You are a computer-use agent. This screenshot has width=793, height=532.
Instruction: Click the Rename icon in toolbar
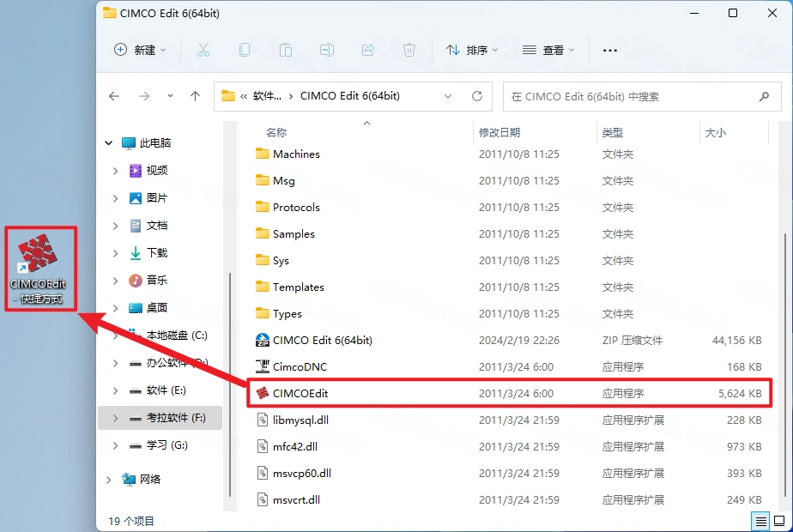click(327, 50)
